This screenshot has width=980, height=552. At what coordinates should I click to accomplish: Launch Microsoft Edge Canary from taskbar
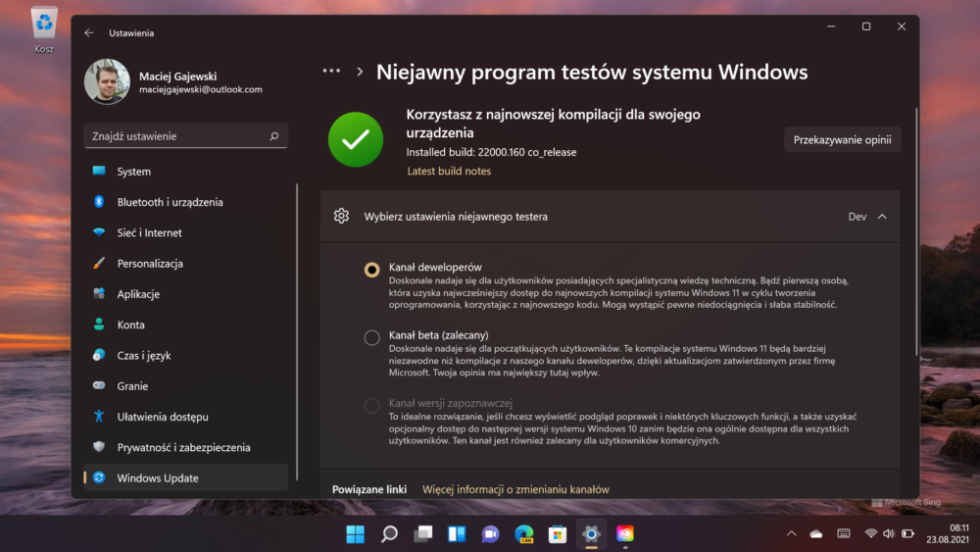click(523, 534)
